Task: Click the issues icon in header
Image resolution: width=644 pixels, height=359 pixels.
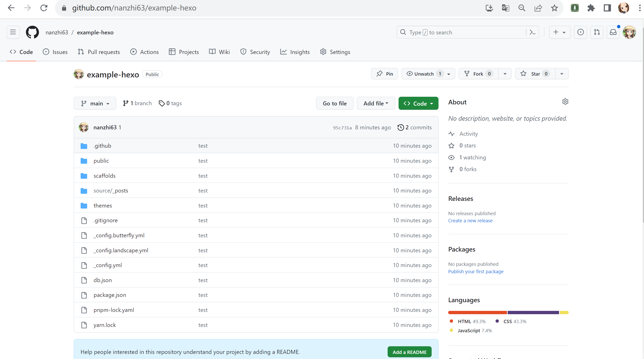Action: click(x=580, y=32)
